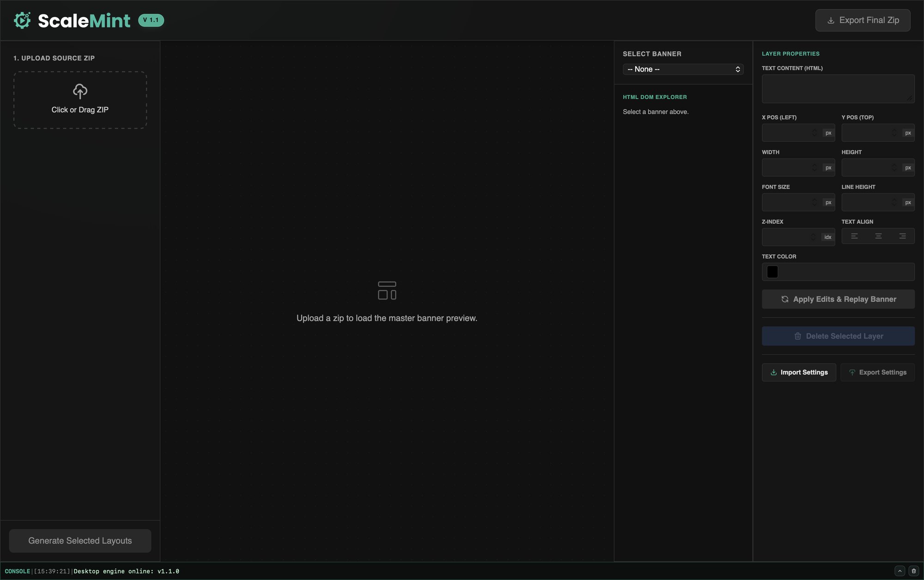This screenshot has width=924, height=580.
Task: Open the Select Banner dropdown
Action: click(x=683, y=69)
